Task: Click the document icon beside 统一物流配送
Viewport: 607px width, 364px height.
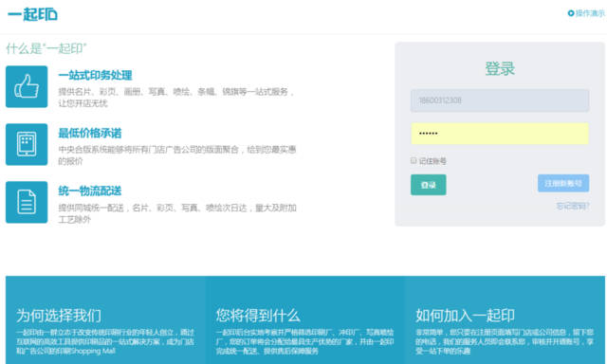Action: tap(27, 202)
